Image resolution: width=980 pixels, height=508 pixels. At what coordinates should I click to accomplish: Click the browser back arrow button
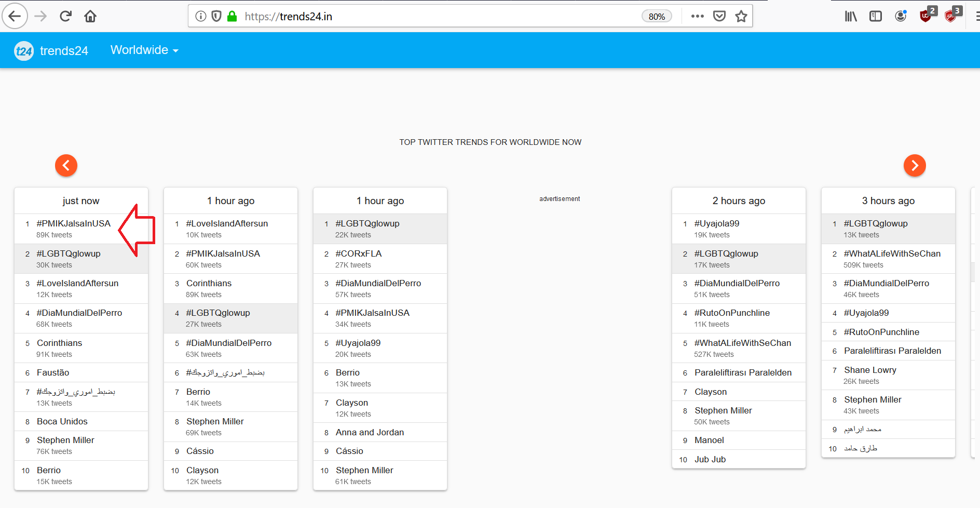15,16
